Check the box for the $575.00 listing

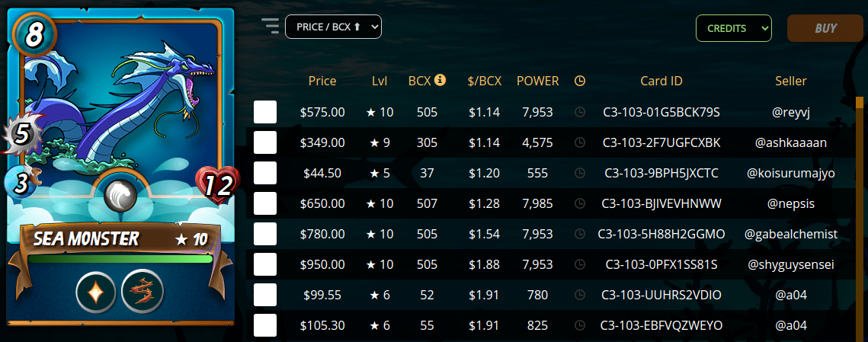pos(265,112)
